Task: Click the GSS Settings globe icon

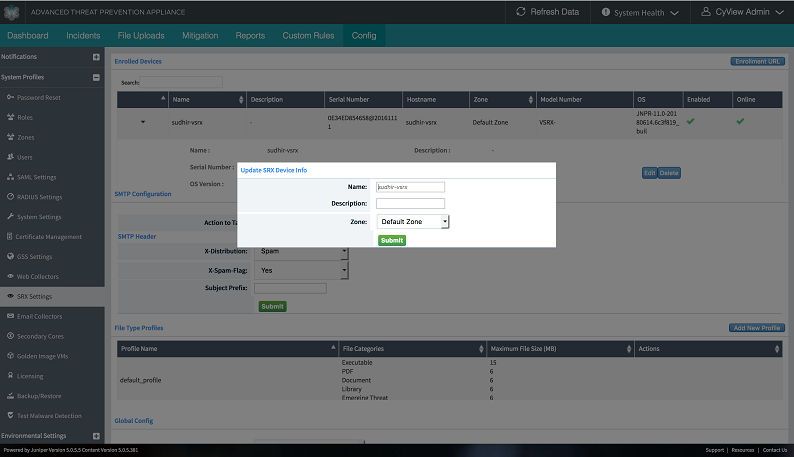Action: [x=10, y=256]
